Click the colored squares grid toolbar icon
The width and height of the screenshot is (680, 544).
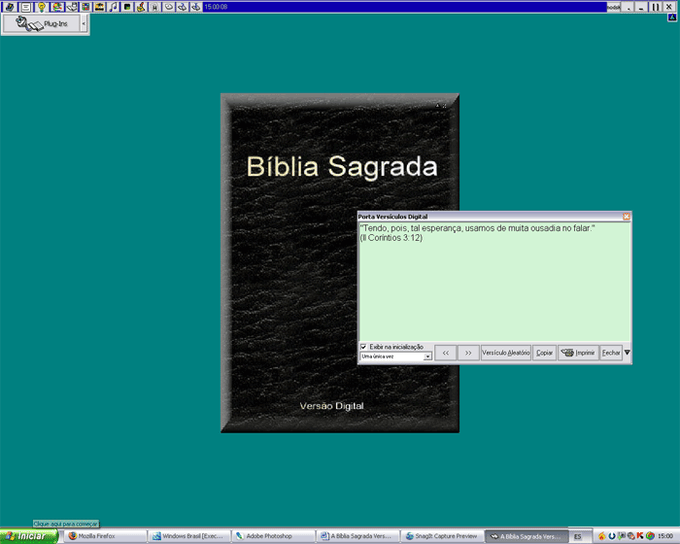(x=85, y=7)
